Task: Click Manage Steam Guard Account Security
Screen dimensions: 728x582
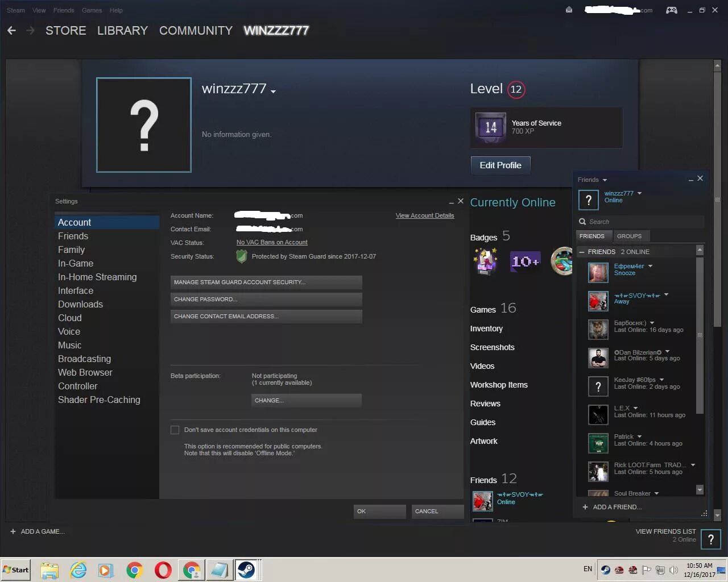Action: coord(266,282)
